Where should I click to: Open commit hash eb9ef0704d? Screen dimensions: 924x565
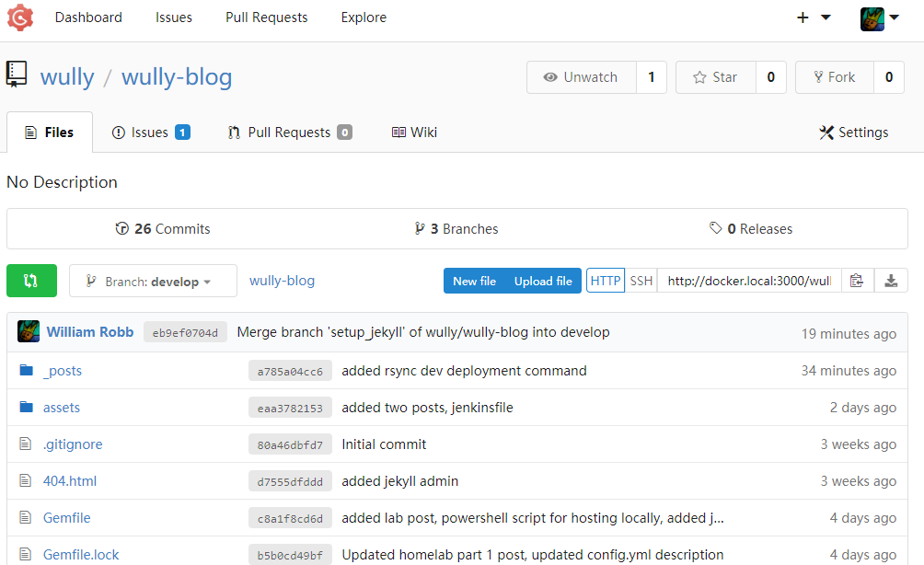(185, 332)
